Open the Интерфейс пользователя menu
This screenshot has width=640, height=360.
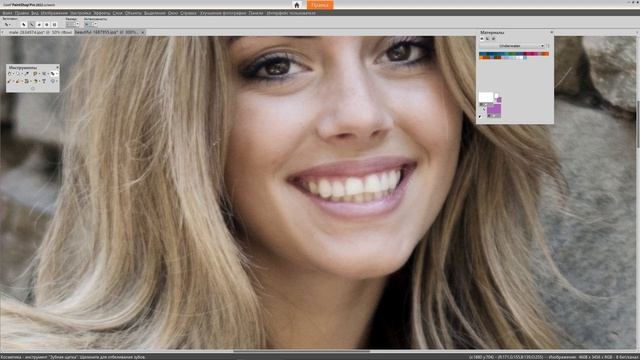point(291,13)
